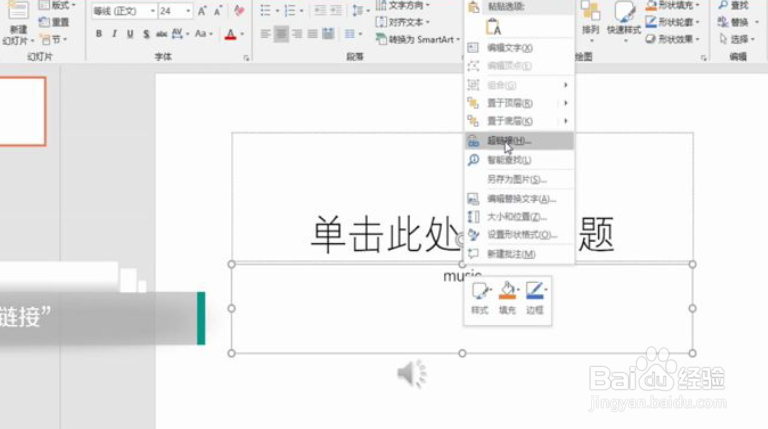The image size is (768, 429).
Task: Select Align Right paragraph icon
Action: coord(297,34)
